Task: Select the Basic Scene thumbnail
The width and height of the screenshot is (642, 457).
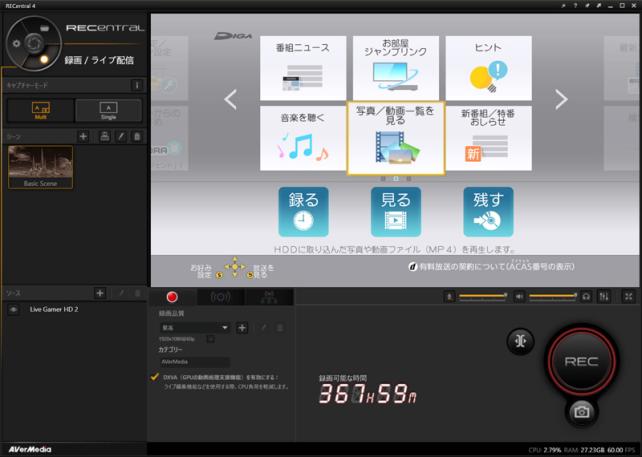Action: 40,167
